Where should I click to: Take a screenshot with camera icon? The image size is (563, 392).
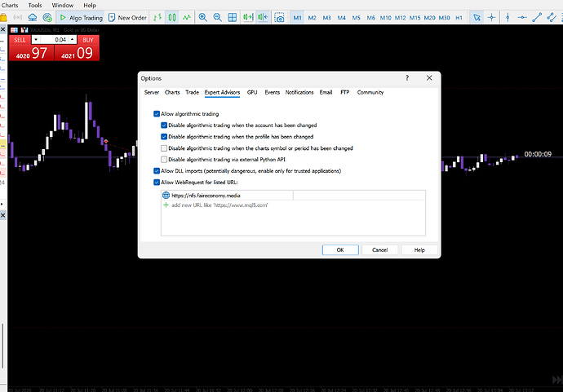[279, 17]
